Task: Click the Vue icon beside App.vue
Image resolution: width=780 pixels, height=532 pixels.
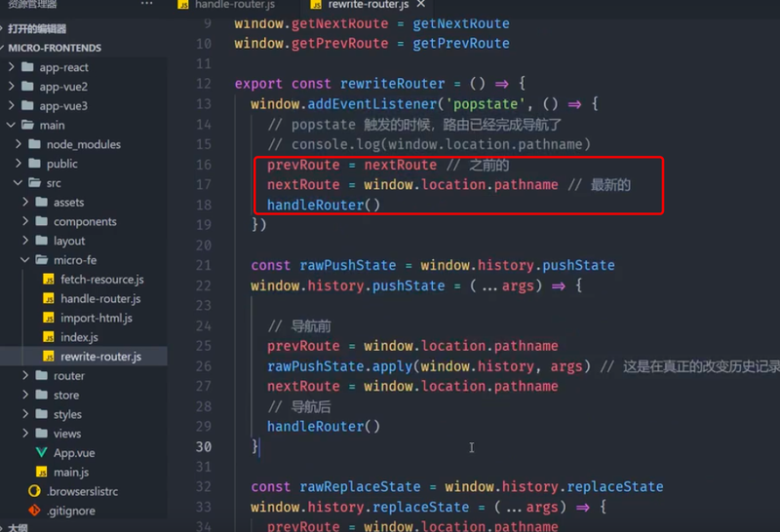Action: coord(42,452)
